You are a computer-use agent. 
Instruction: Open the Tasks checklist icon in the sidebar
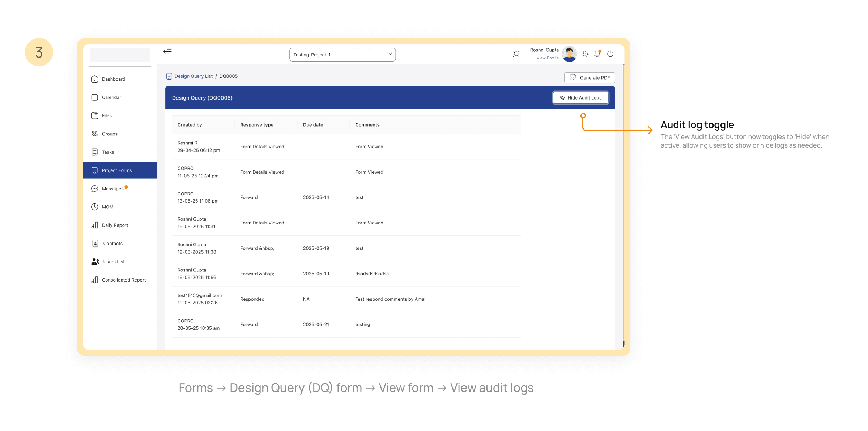[x=95, y=152]
